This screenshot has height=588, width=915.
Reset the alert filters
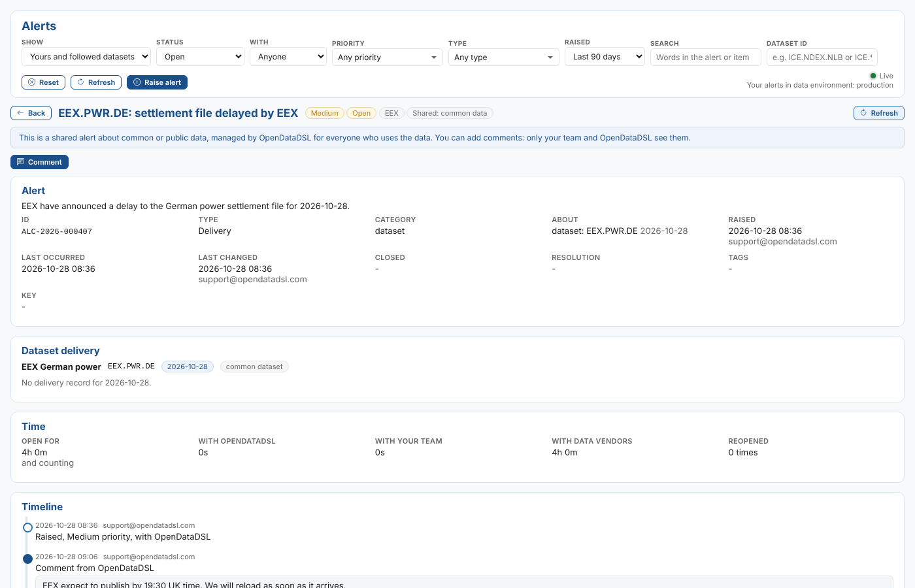pos(43,82)
